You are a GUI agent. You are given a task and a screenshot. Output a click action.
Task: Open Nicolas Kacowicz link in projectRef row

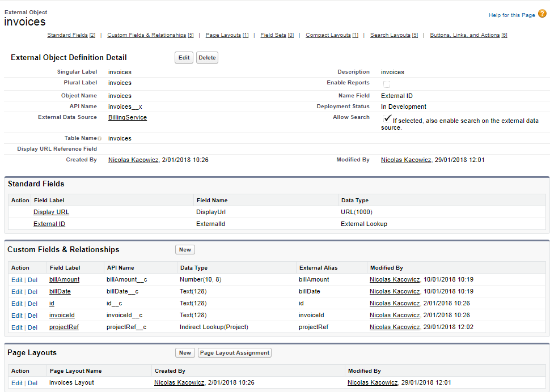click(x=395, y=327)
